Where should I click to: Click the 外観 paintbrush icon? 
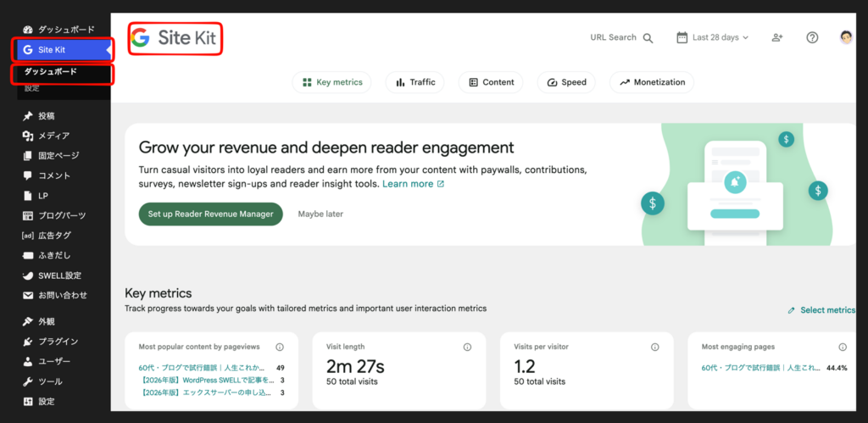coord(28,321)
